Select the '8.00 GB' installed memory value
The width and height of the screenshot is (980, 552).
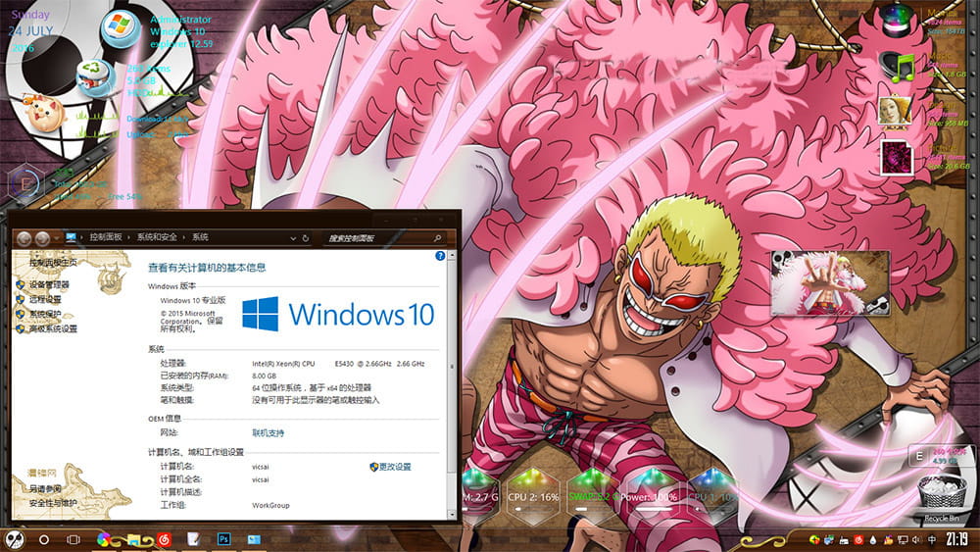(x=264, y=376)
